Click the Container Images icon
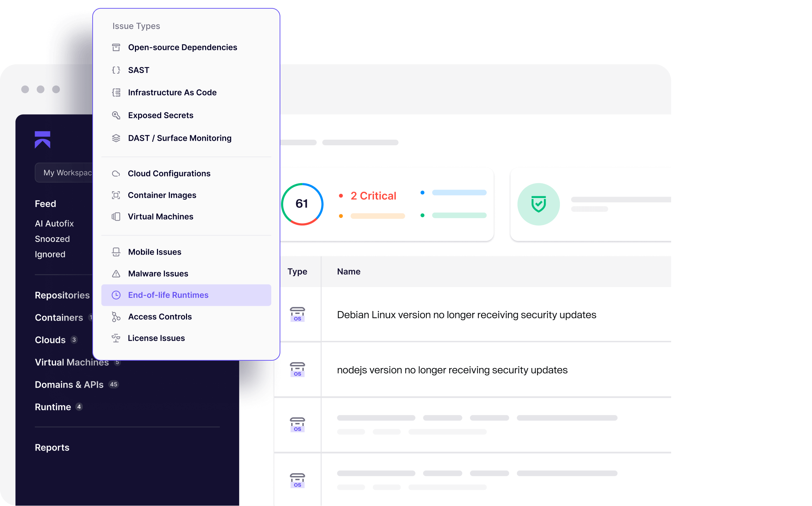The width and height of the screenshot is (812, 506). click(x=116, y=195)
